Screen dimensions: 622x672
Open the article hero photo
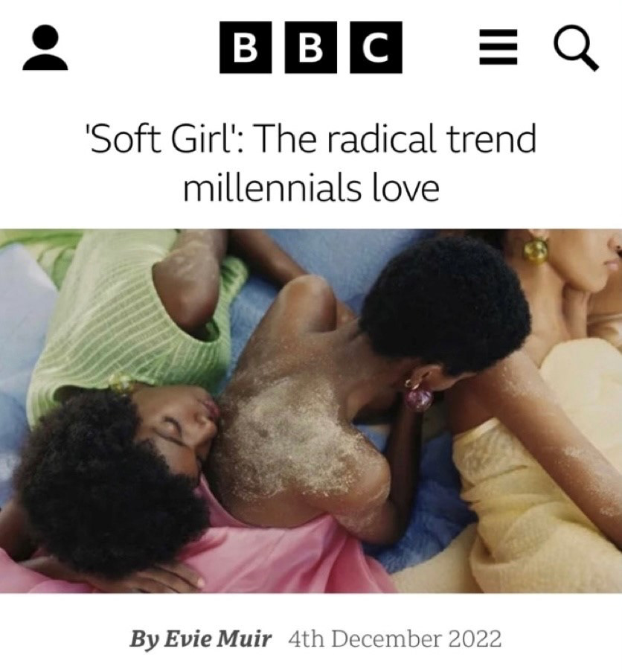point(311,412)
